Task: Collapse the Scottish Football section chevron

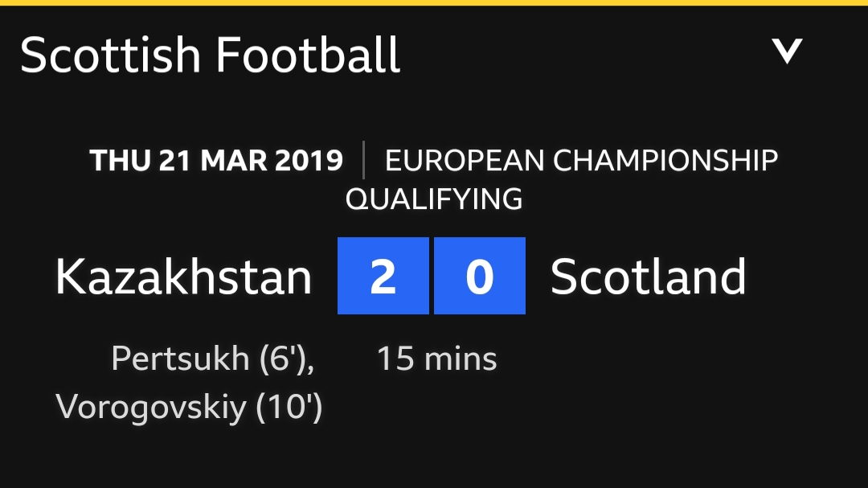Action: pyautogui.click(x=787, y=51)
